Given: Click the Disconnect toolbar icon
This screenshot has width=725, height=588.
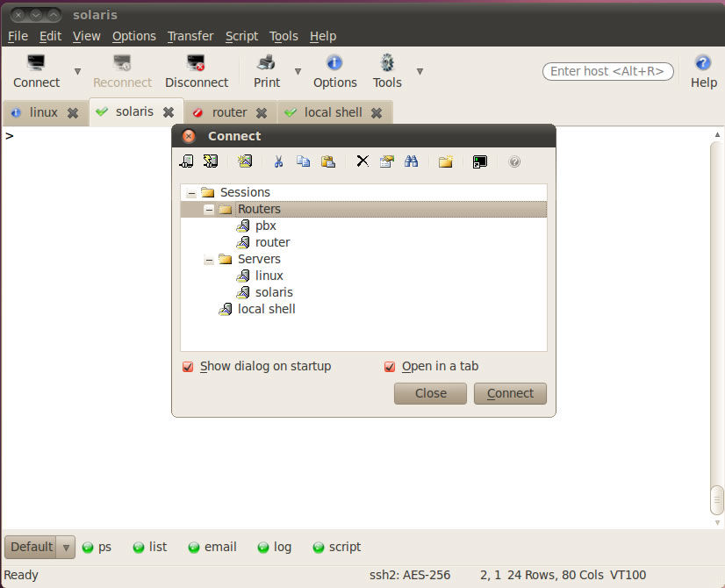Looking at the screenshot, I should pyautogui.click(x=196, y=62).
